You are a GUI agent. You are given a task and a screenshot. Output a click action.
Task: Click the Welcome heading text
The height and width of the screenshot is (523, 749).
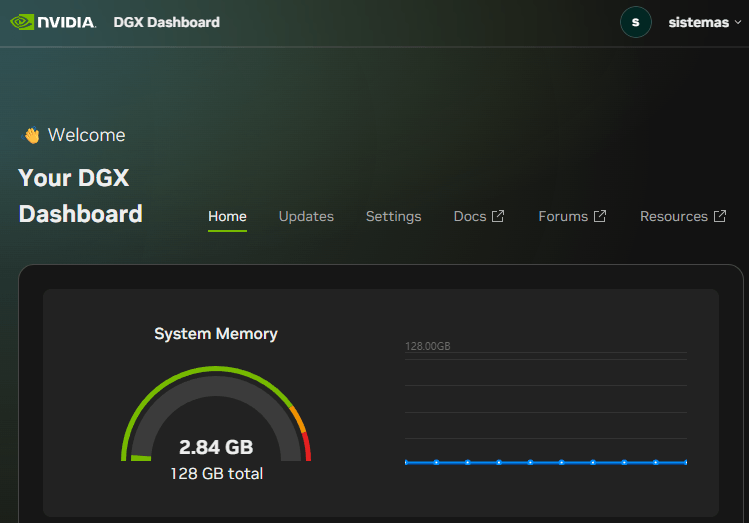tap(86, 135)
